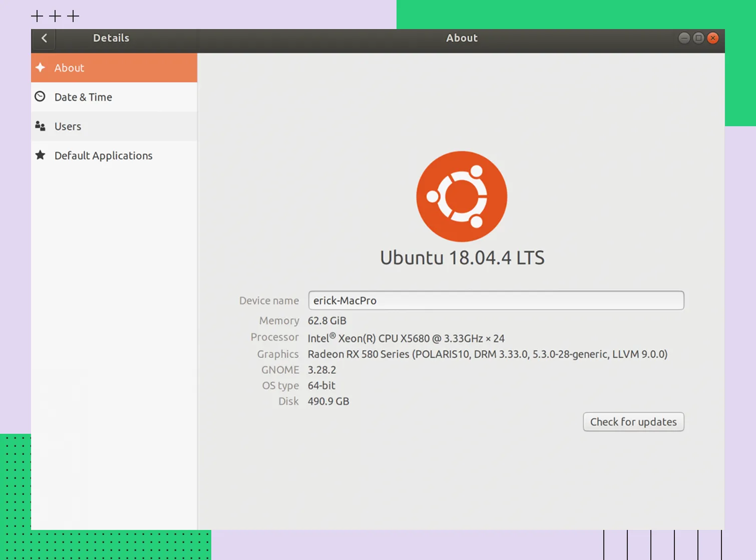Click the back arrow in header bar

[44, 39]
